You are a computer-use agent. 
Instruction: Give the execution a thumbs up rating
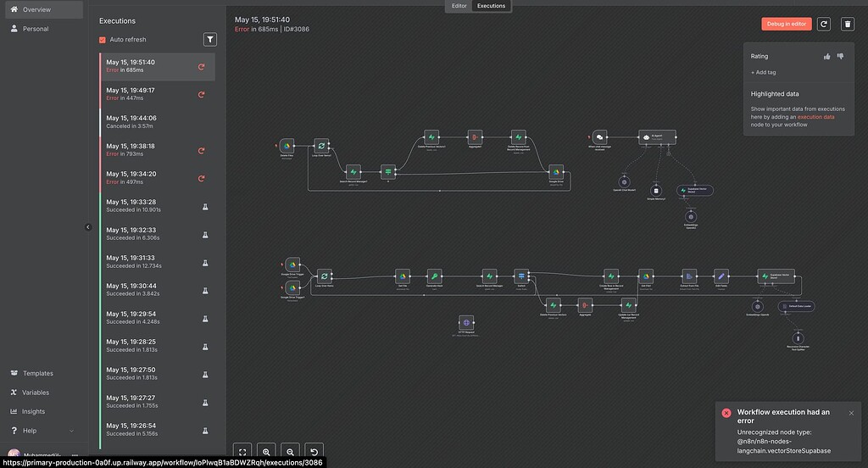point(826,57)
